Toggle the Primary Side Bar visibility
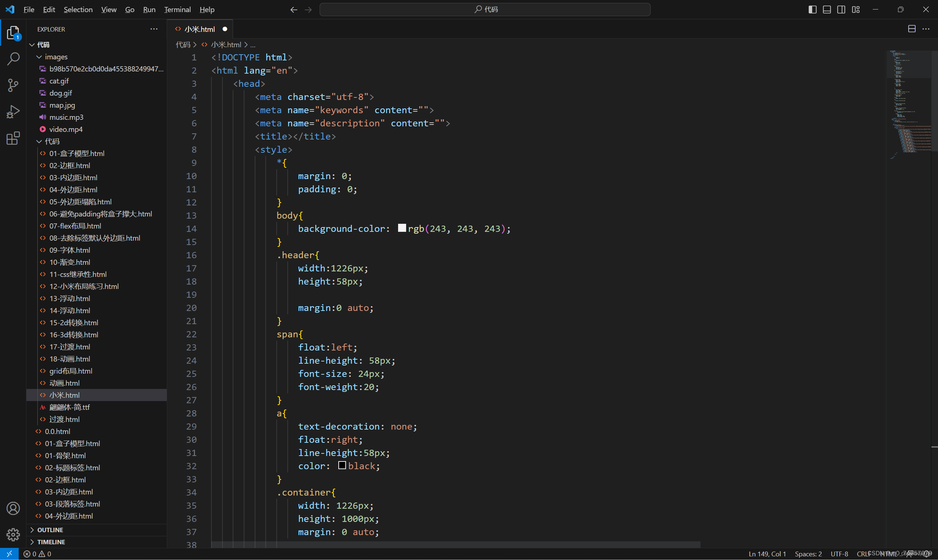 pos(812,10)
